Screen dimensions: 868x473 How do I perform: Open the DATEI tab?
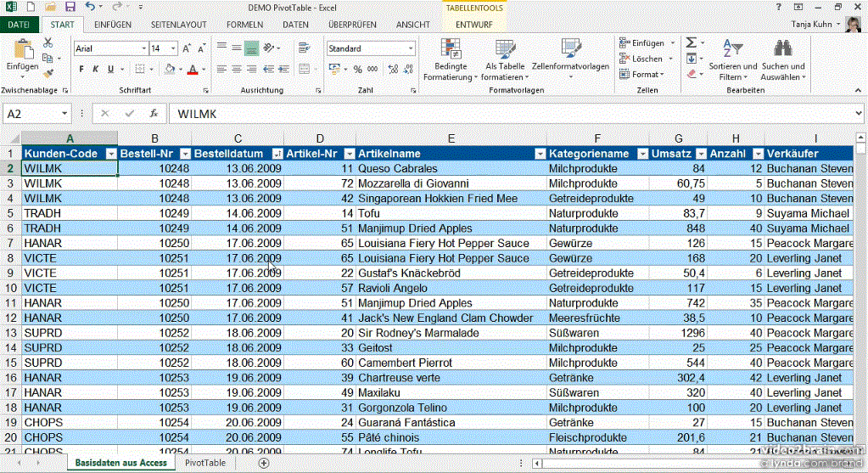click(x=19, y=25)
